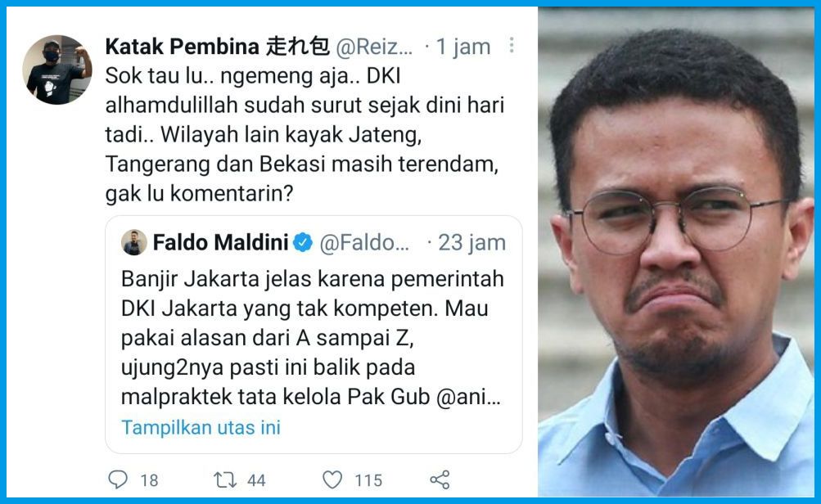The width and height of the screenshot is (821, 504).
Task: Click the @Faldo... username handle
Action: coord(364,243)
